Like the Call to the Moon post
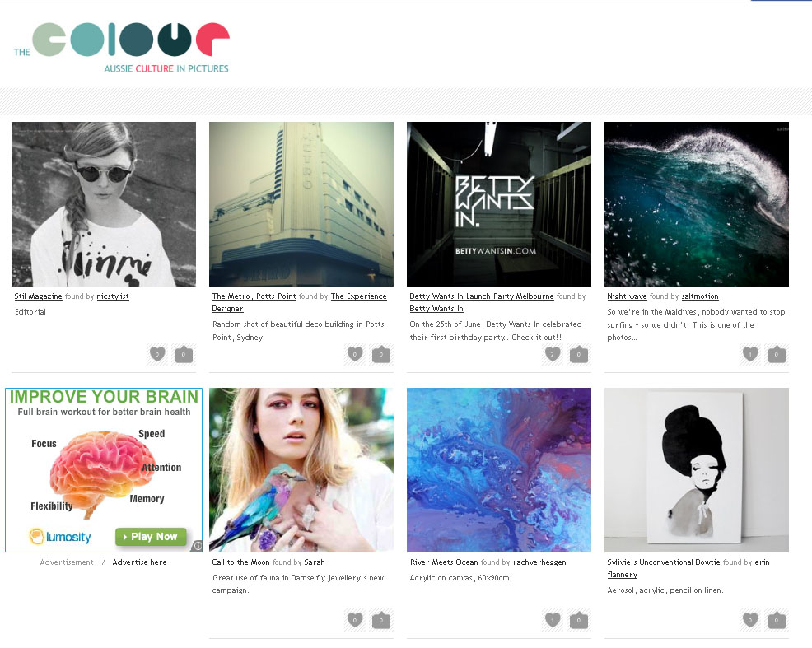Screen dimensions: 812x648 [x=355, y=620]
